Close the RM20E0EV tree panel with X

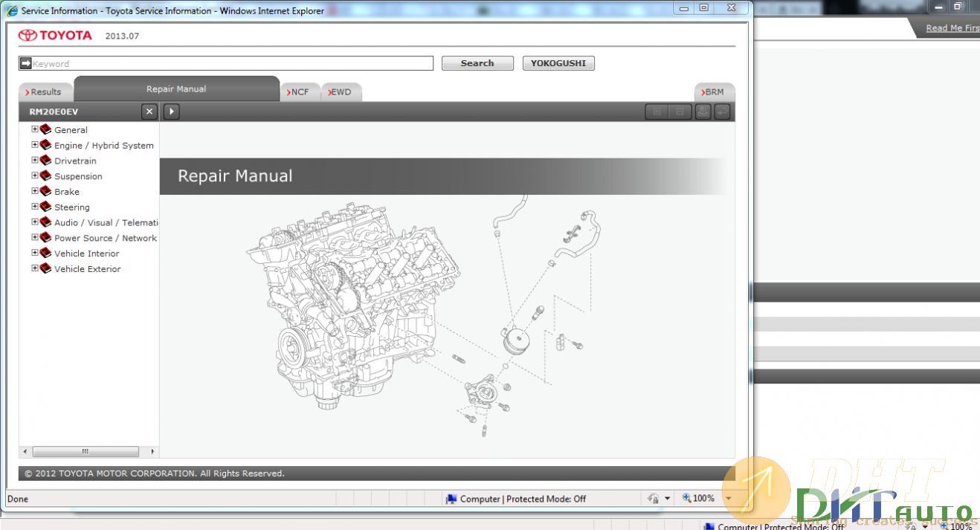click(x=149, y=112)
